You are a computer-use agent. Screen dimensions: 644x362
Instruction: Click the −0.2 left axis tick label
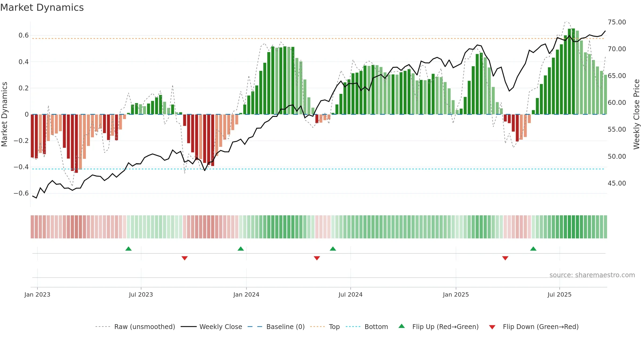(21, 141)
